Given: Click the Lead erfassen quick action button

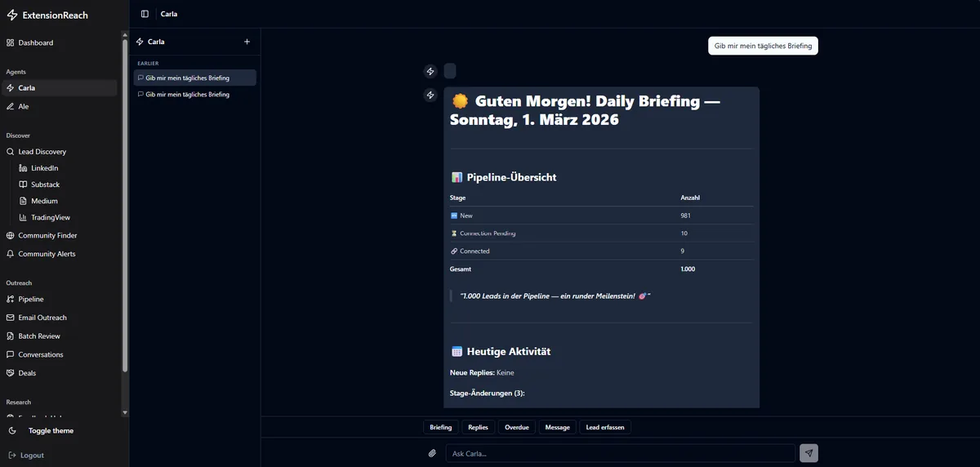Looking at the screenshot, I should (x=605, y=427).
